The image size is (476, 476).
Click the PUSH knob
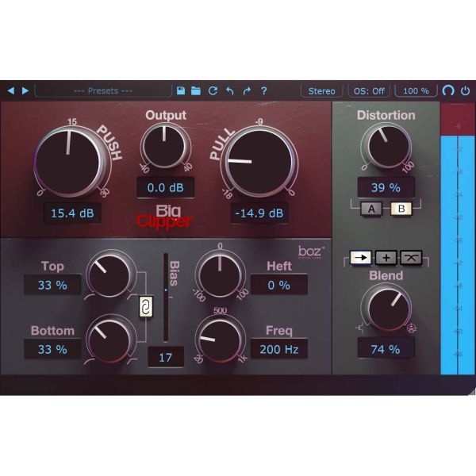point(71,161)
